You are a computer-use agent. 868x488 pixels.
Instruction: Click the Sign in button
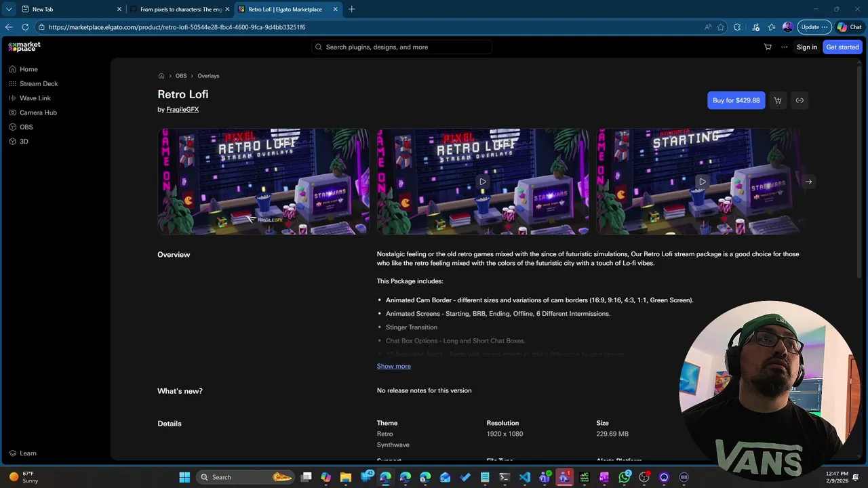click(x=807, y=47)
